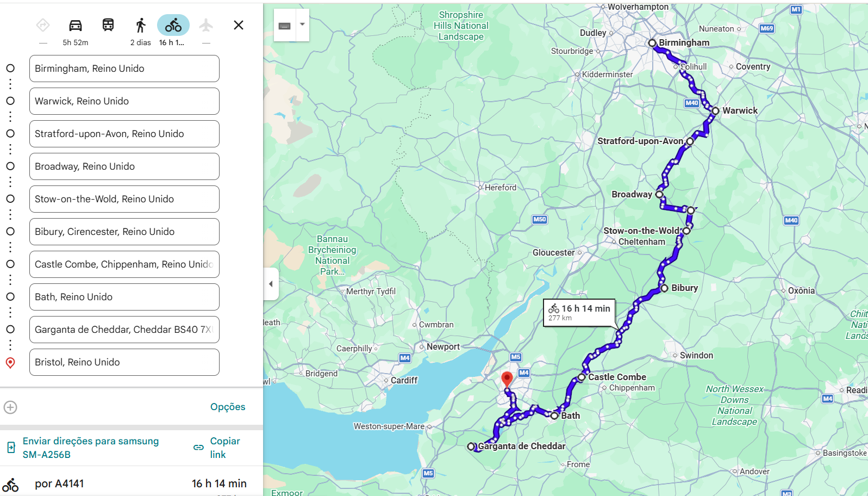The image size is (868, 496).
Task: Click the North Wessex Downs National Landscape label
Action: click(734, 405)
